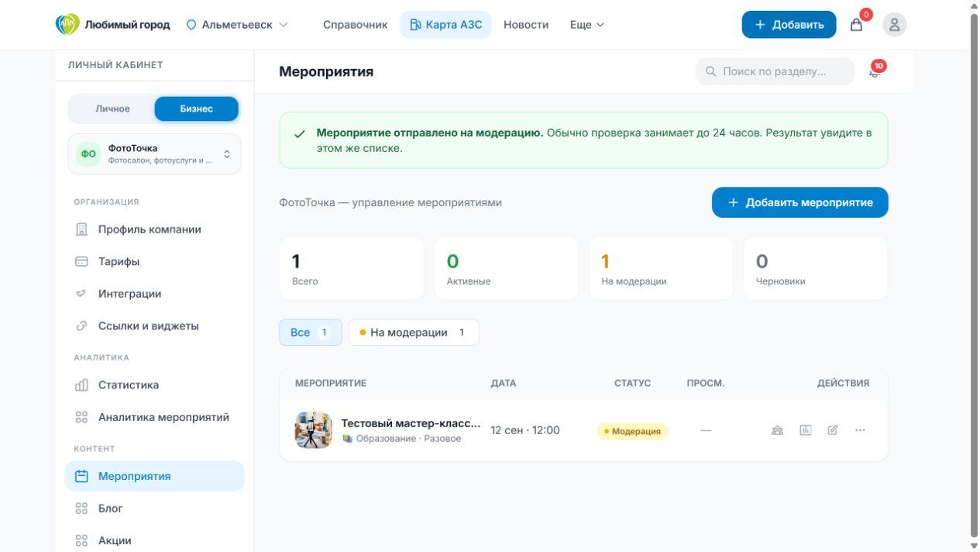Click the МЕРОПРИЯТИЕ column header
Image resolution: width=980 pixels, height=552 pixels.
click(331, 383)
